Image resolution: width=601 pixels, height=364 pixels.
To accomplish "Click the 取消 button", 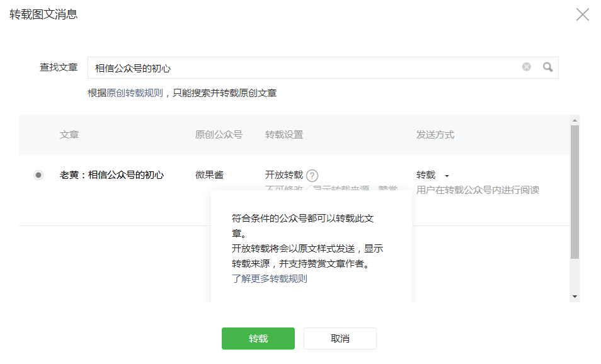I will 340,338.
